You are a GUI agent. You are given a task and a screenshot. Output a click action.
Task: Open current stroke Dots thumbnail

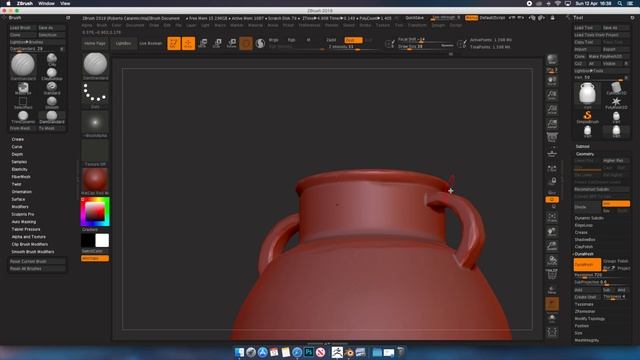pyautogui.click(x=95, y=94)
